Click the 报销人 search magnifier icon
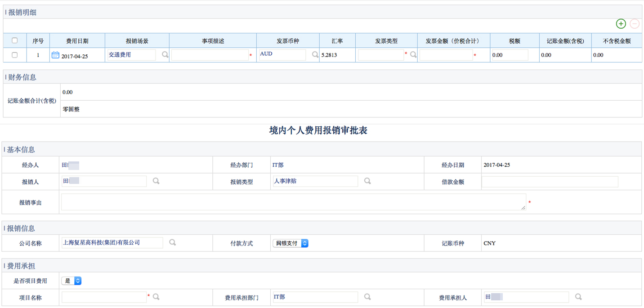The image size is (644, 308). (156, 181)
